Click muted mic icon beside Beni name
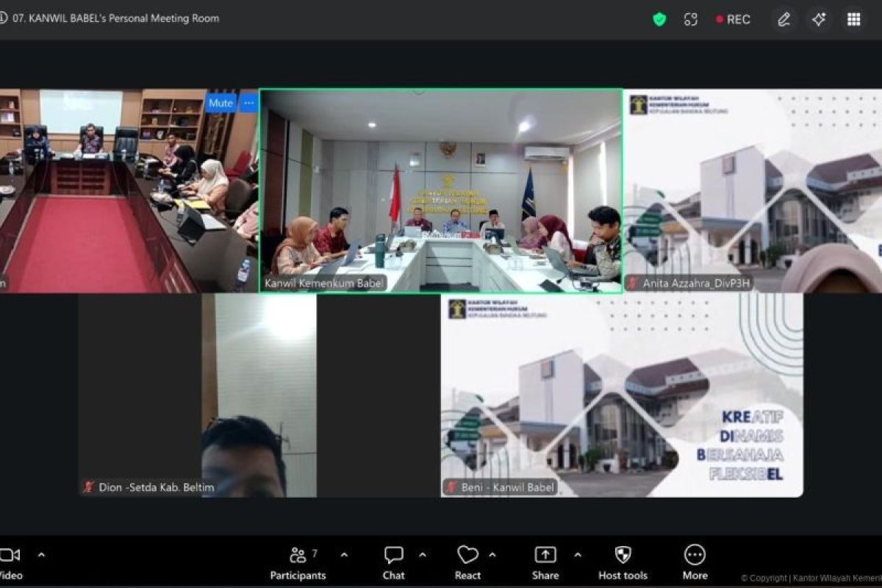This screenshot has width=882, height=588. 451,487
